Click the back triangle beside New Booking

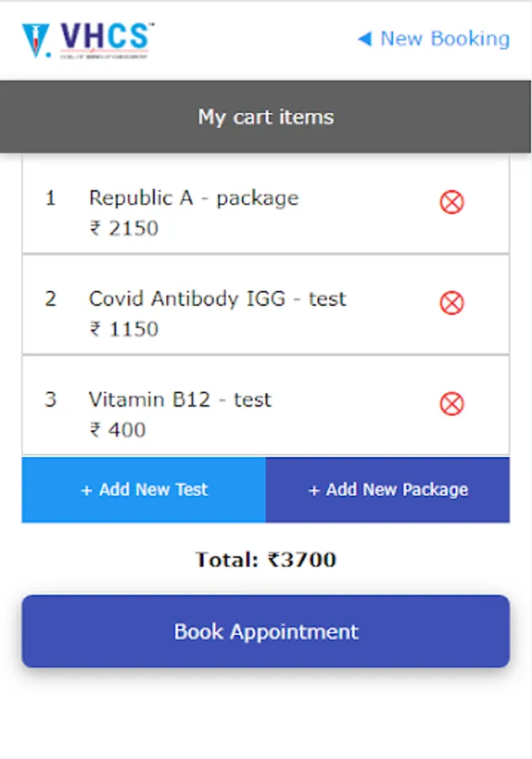pos(364,39)
